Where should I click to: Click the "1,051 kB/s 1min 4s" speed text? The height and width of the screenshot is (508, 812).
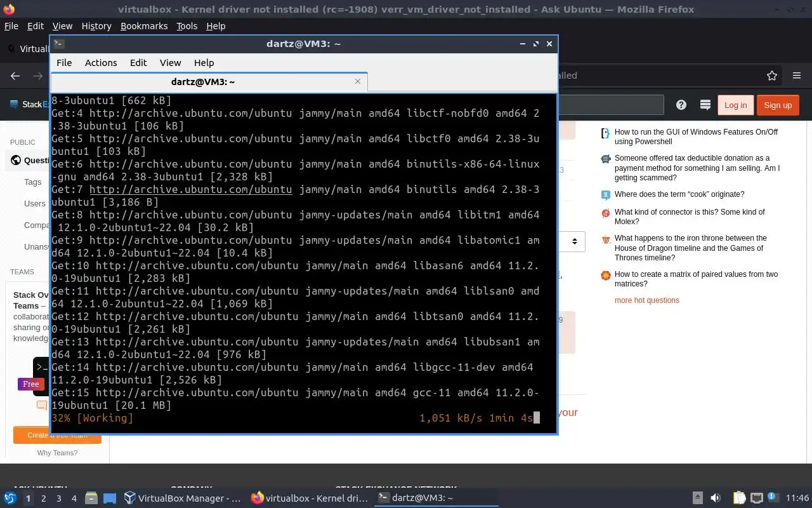point(476,418)
